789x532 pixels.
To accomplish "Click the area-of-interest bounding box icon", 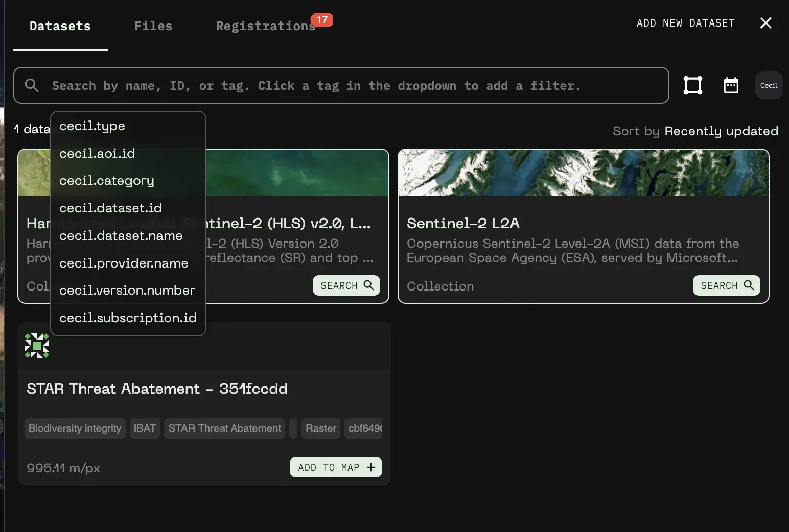I will coord(692,85).
